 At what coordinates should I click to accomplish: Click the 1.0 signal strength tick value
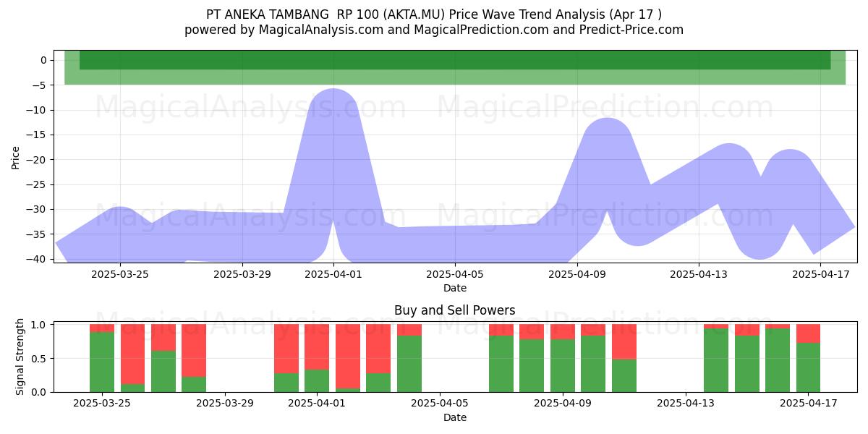pyautogui.click(x=41, y=325)
